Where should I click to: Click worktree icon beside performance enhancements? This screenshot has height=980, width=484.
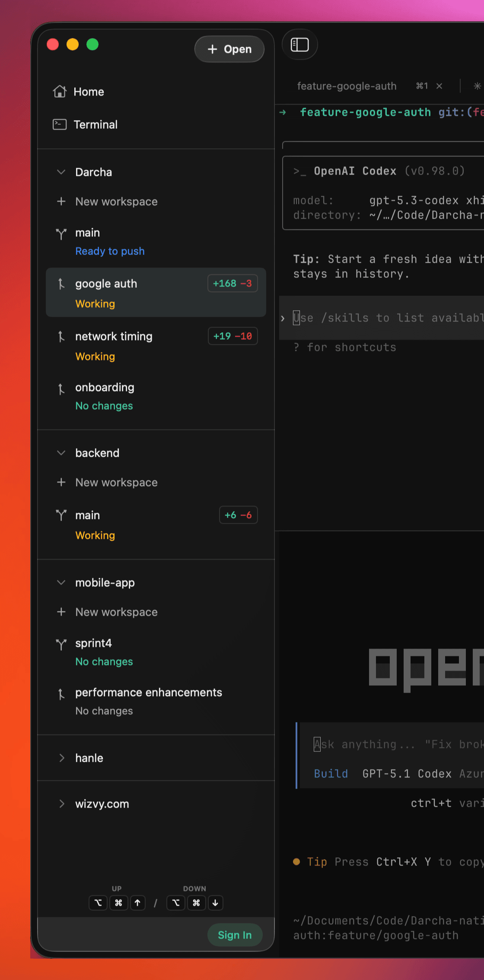61,694
